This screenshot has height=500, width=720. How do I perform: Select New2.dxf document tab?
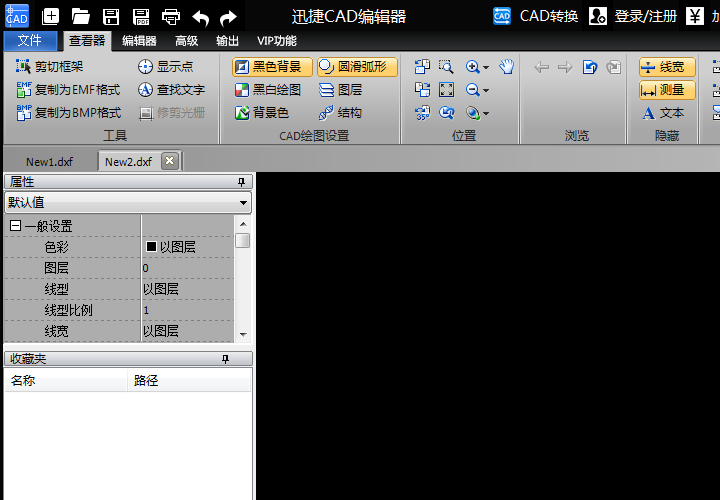click(129, 162)
